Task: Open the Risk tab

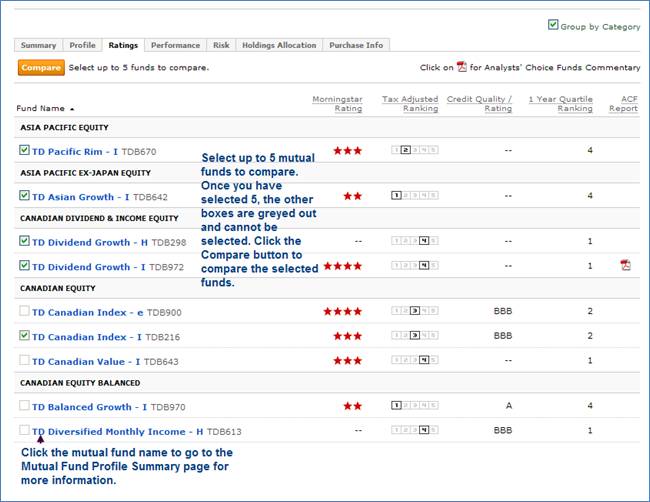Action: [221, 45]
